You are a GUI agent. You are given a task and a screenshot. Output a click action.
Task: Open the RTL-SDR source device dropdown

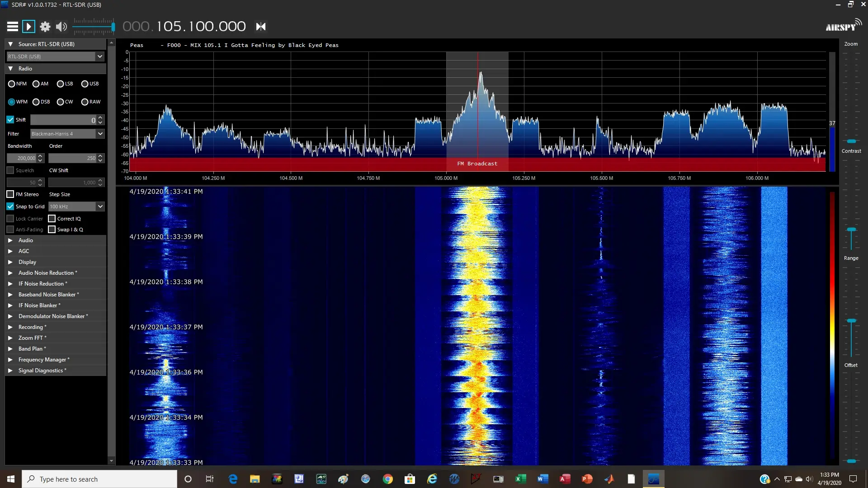(99, 56)
